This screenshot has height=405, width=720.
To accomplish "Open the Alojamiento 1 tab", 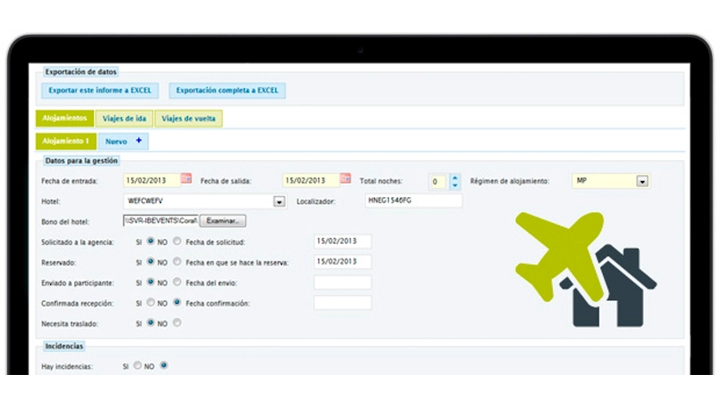I will click(66, 141).
